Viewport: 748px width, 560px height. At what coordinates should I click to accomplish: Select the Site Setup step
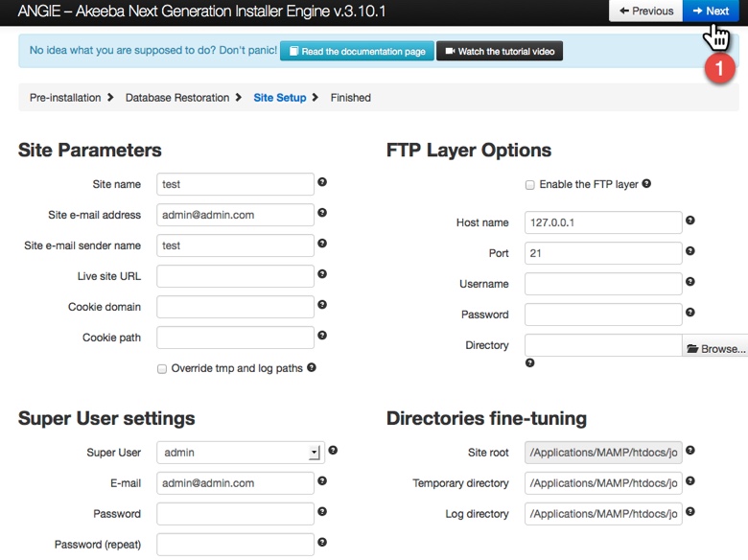pos(280,97)
